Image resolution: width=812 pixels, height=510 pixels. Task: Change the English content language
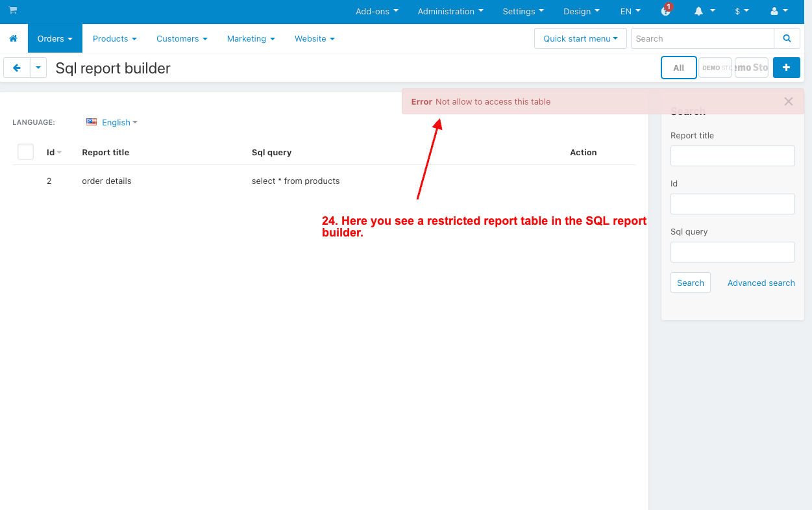pyautogui.click(x=112, y=122)
